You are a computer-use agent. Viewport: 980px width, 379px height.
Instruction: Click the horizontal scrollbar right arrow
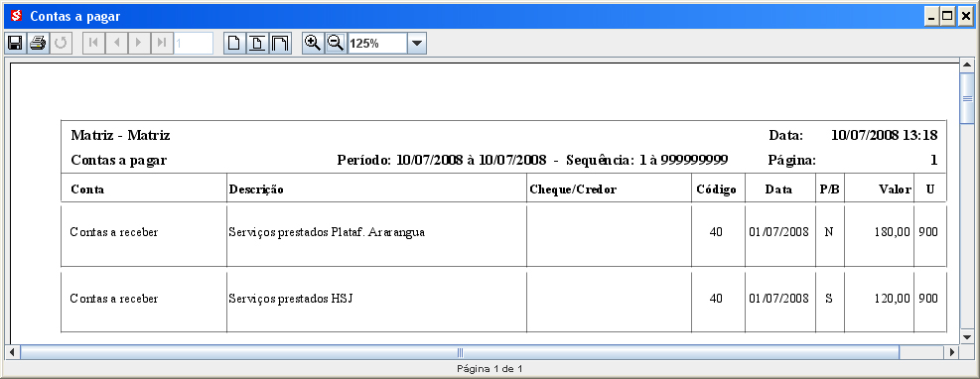pos(952,352)
